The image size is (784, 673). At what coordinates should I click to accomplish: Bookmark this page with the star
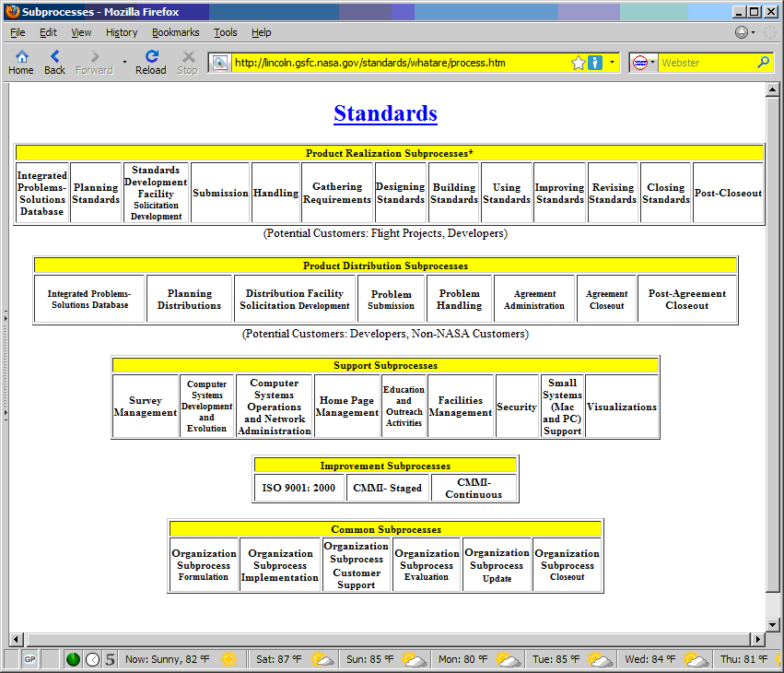[578, 63]
